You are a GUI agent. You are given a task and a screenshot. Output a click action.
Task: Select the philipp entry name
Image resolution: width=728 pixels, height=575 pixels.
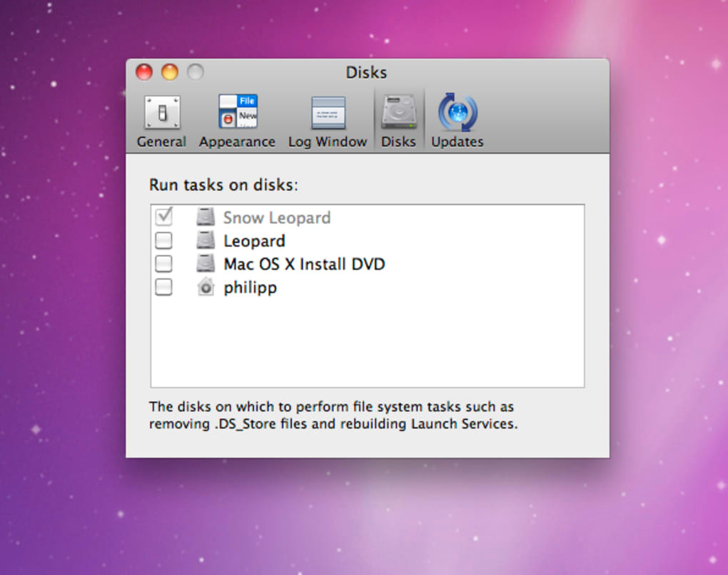251,287
